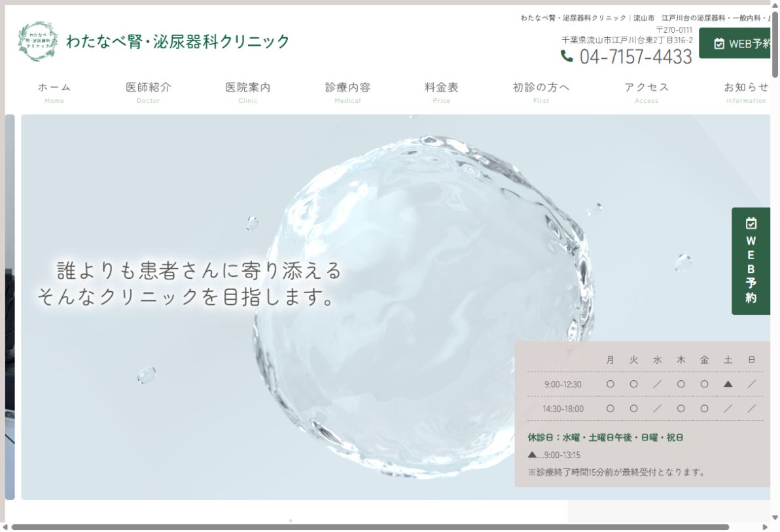Click the 9:00-12:30 time row label
This screenshot has width=780, height=532.
(563, 384)
